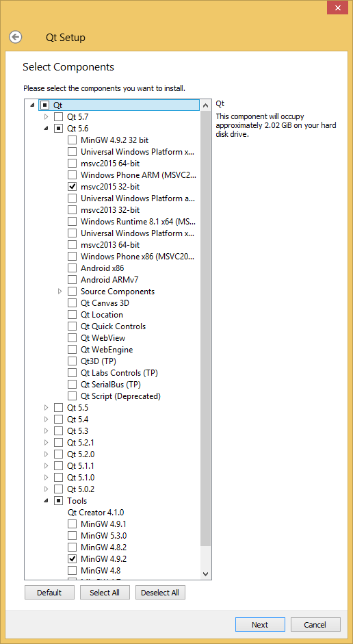Expand the Qt 5.7 tree node

[46, 116]
